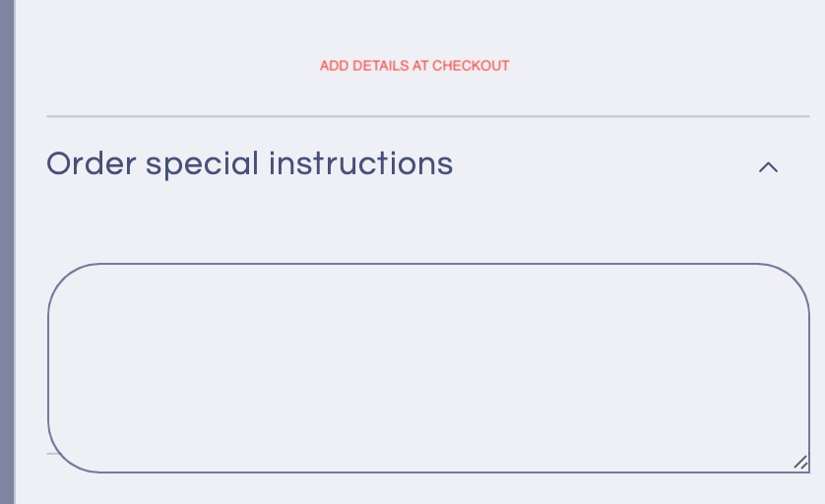Click the Order special instructions heading

tap(250, 163)
